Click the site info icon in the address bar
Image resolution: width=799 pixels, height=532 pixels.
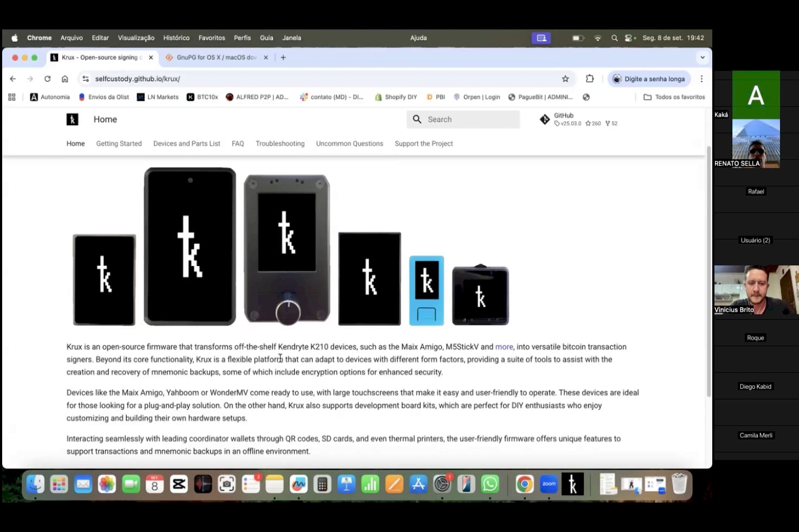click(85, 79)
